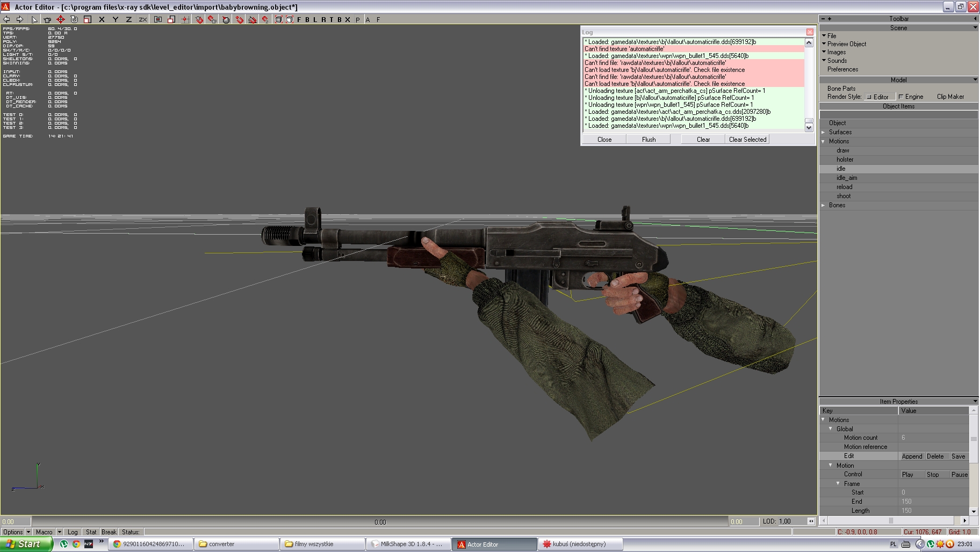Screen dimensions: 980x552
Task: Select the red Move tool
Action: click(61, 19)
